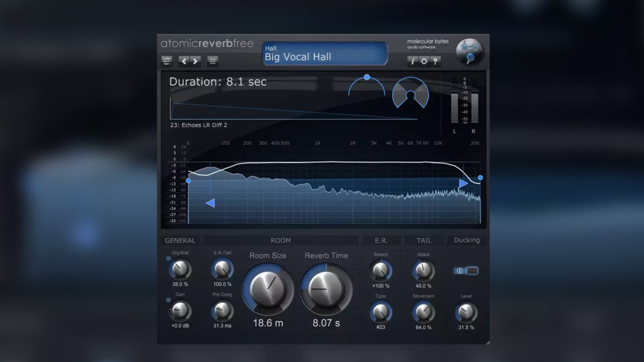
Task: Click the +0.0 dB gain value
Action: pos(180,326)
